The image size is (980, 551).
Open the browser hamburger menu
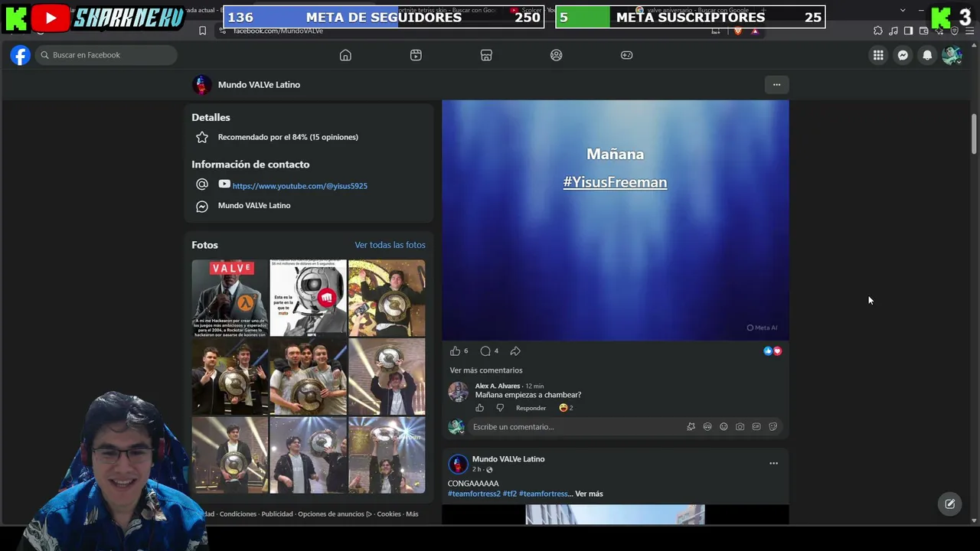pyautogui.click(x=969, y=31)
